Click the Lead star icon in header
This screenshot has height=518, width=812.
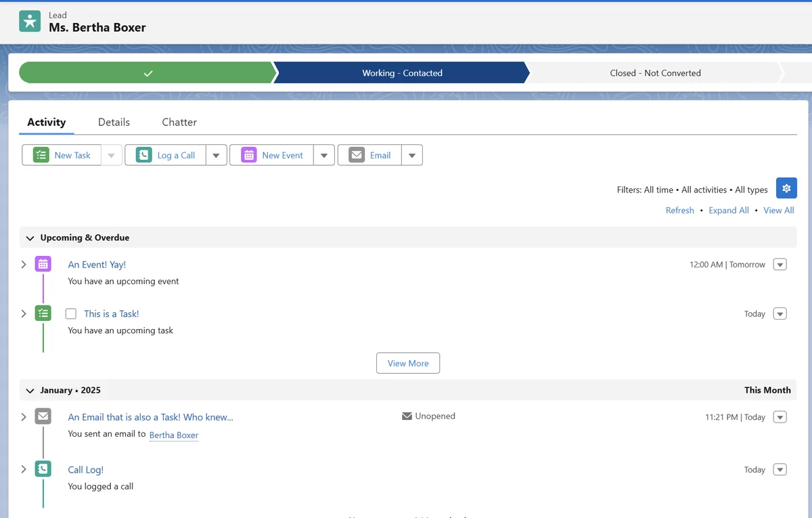pyautogui.click(x=30, y=21)
